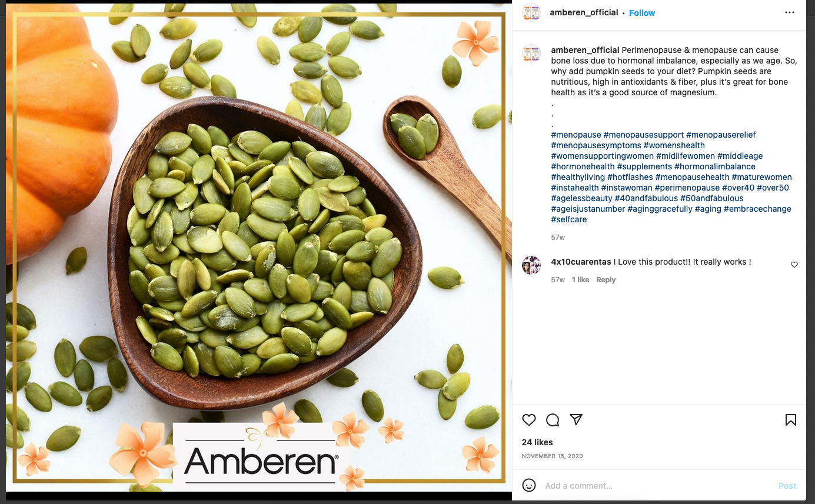
Task: Open the #perimenopause hashtag link
Action: (x=687, y=188)
